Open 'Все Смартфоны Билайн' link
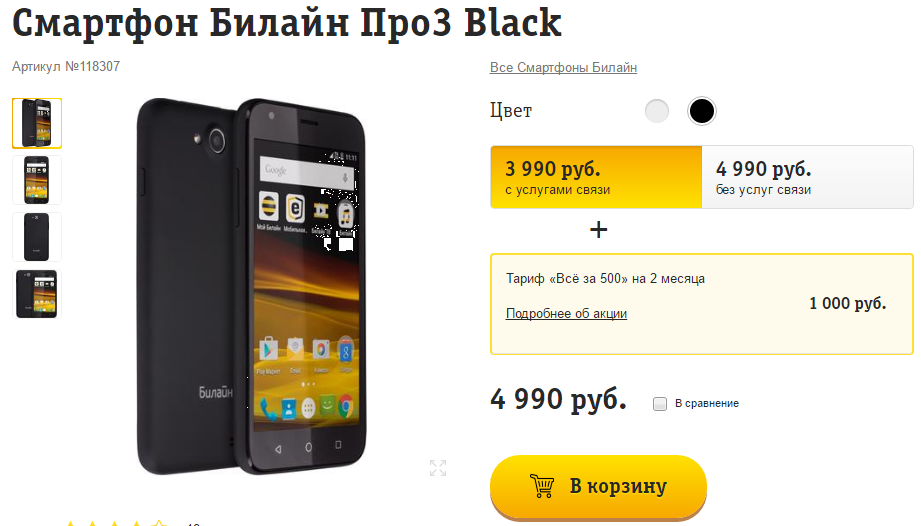This screenshot has width=921, height=526. click(x=563, y=68)
